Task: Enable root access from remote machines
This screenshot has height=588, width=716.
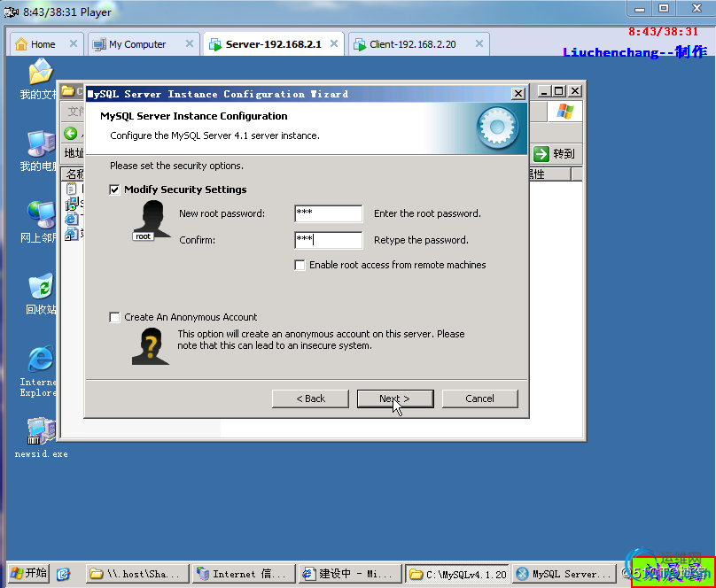Action: [x=300, y=265]
